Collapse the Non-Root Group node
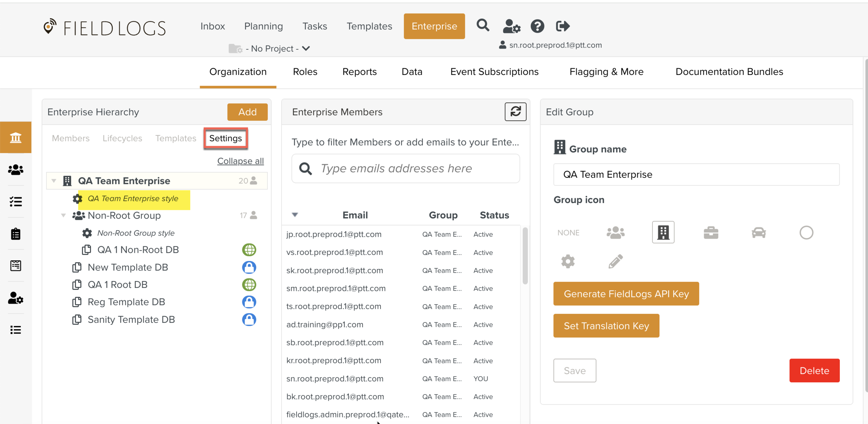The width and height of the screenshot is (868, 424). [x=63, y=215]
